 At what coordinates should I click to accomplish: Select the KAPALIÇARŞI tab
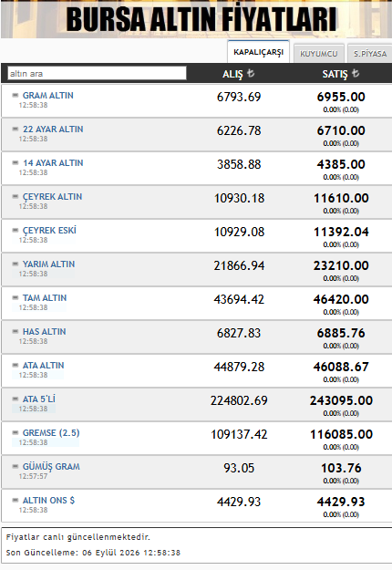point(258,52)
